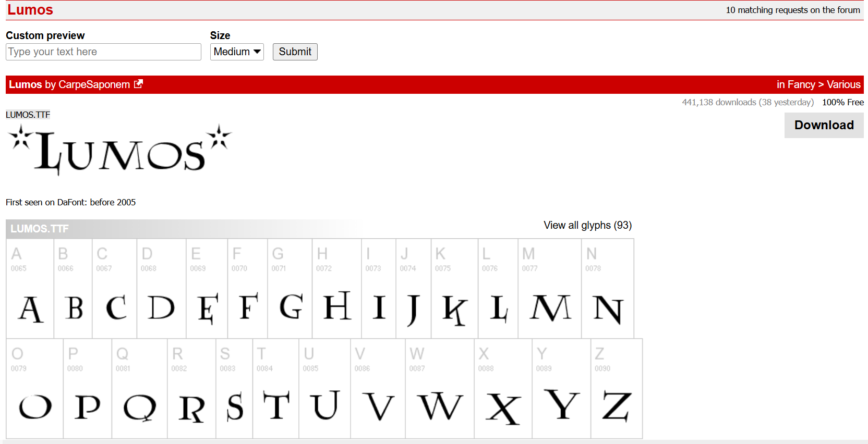The image size is (868, 444).
Task: Open the CarpeSaponem author link
Action: [x=94, y=84]
